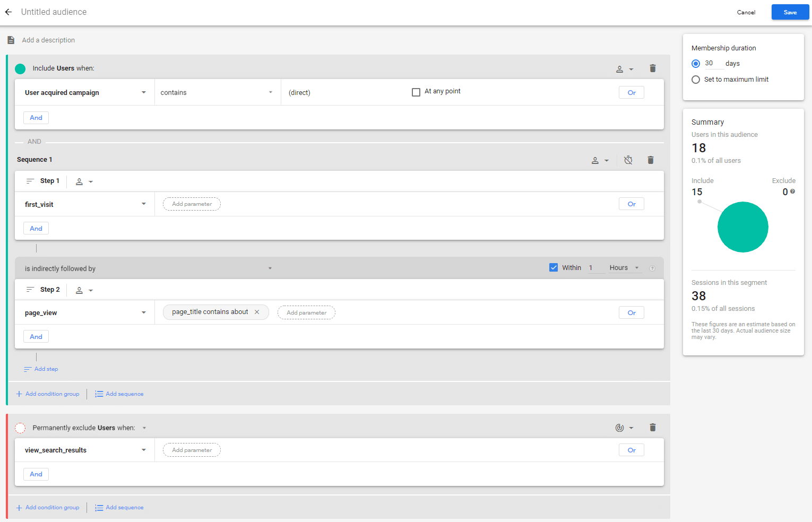
Task: Remove the page_title contains about parameter
Action: tap(257, 312)
